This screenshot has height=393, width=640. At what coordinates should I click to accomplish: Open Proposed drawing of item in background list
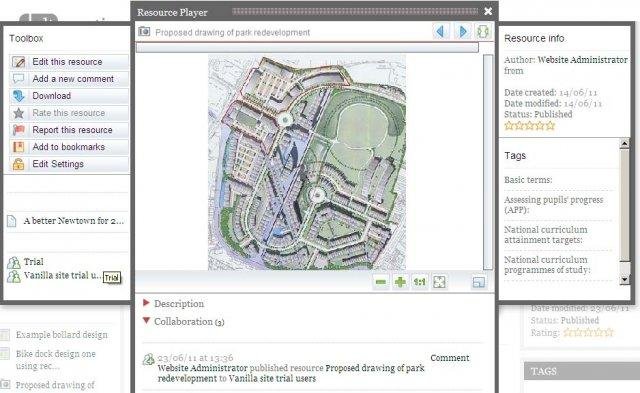point(55,385)
